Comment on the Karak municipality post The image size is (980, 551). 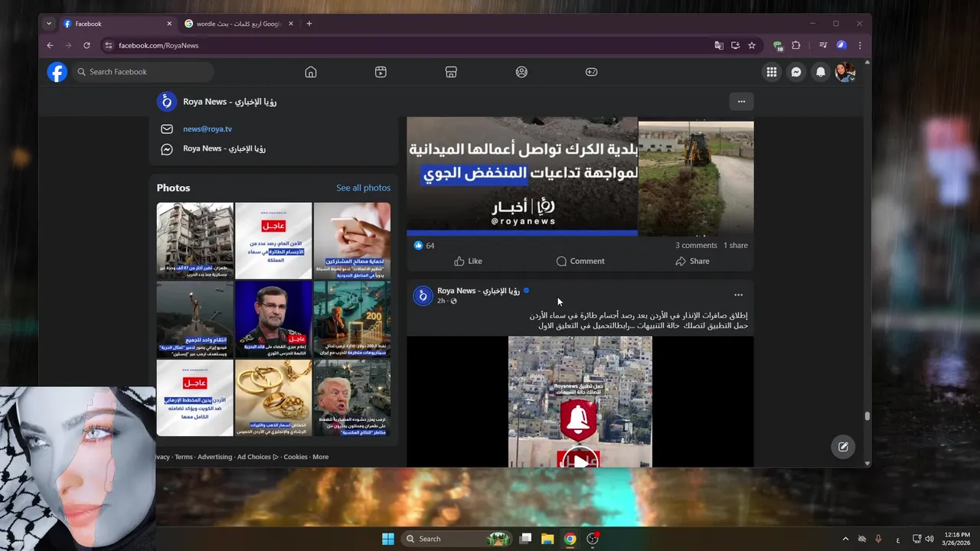coord(580,261)
